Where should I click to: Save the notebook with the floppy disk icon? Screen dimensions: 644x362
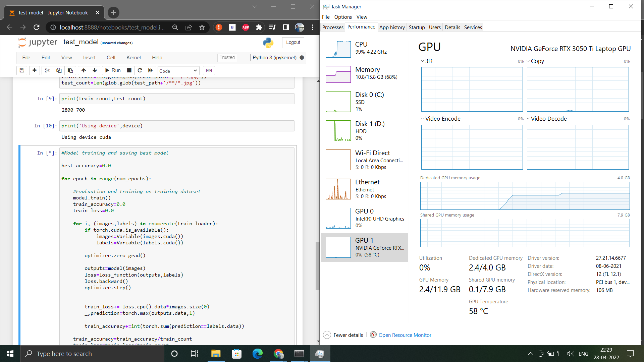(x=22, y=70)
